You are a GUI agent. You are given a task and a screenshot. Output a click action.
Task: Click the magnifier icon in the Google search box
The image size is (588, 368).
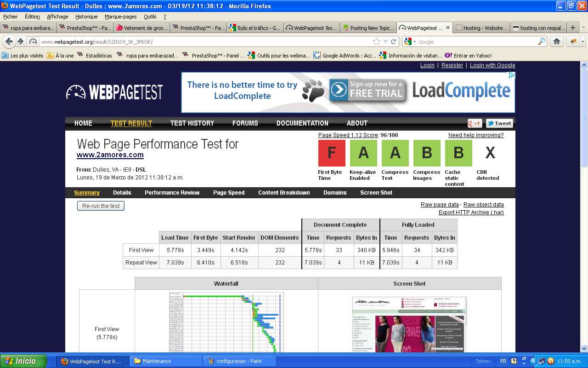[542, 41]
